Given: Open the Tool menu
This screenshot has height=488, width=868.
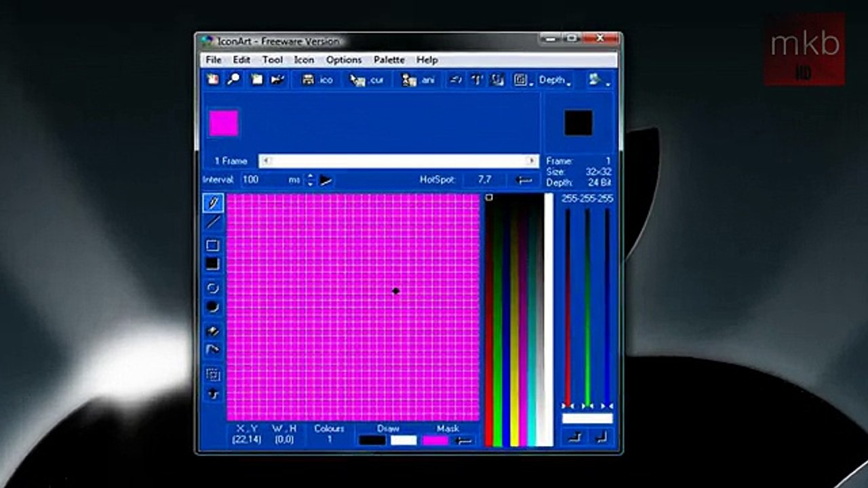Looking at the screenshot, I should (273, 60).
